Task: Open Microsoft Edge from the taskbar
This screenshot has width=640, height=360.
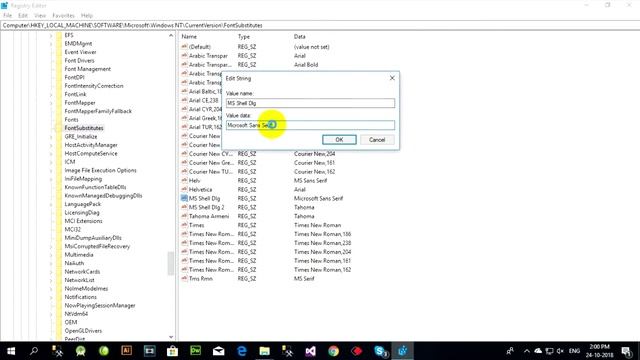Action: [242, 351]
